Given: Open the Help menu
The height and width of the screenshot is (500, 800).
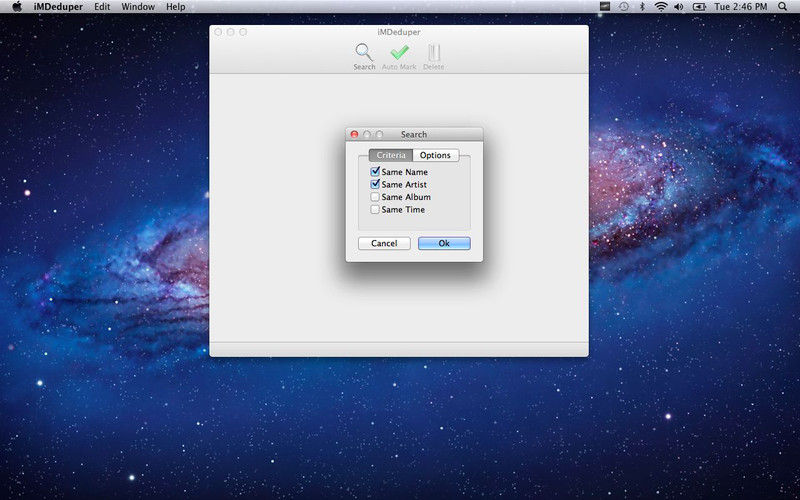Looking at the screenshot, I should [x=176, y=7].
